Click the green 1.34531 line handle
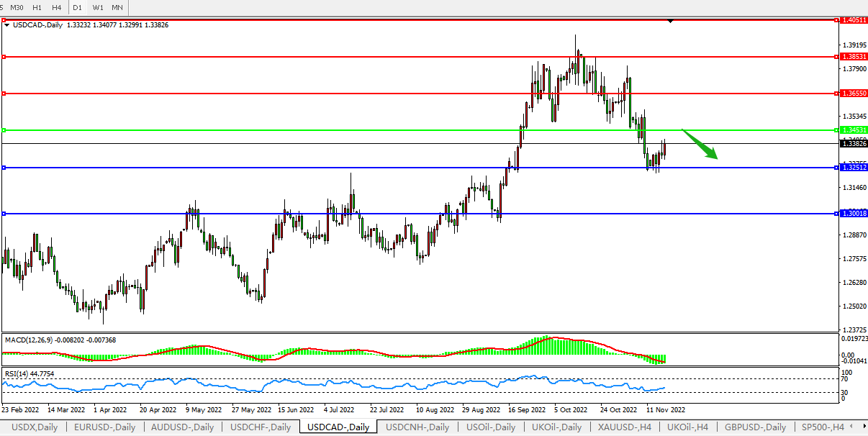 [4, 130]
